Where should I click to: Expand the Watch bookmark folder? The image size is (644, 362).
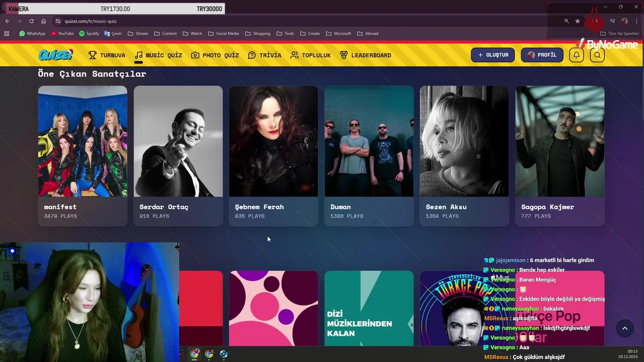(x=192, y=34)
